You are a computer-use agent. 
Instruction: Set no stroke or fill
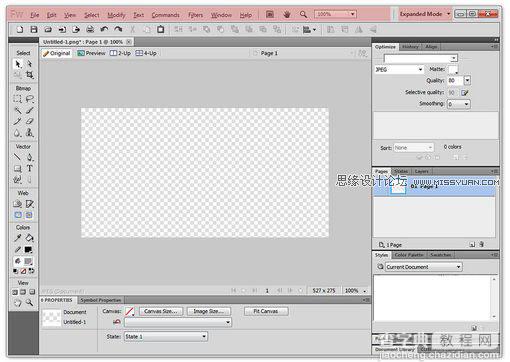[x=23, y=271]
